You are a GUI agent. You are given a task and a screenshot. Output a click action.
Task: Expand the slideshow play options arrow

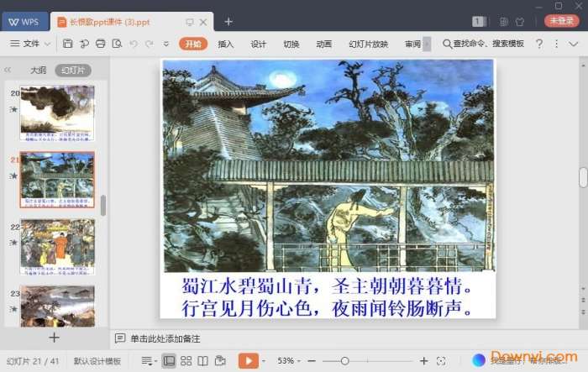(x=264, y=361)
